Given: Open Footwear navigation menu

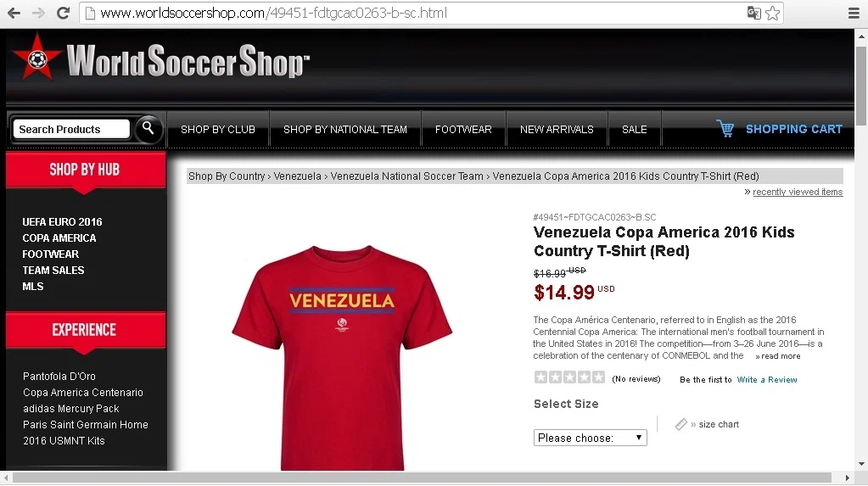Looking at the screenshot, I should pyautogui.click(x=463, y=130).
